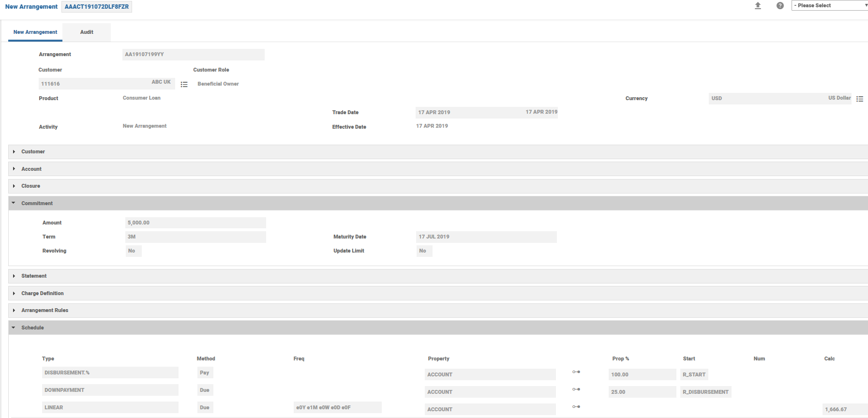This screenshot has height=418, width=868.
Task: Click link icon beside LINEAR property
Action: coord(576,407)
